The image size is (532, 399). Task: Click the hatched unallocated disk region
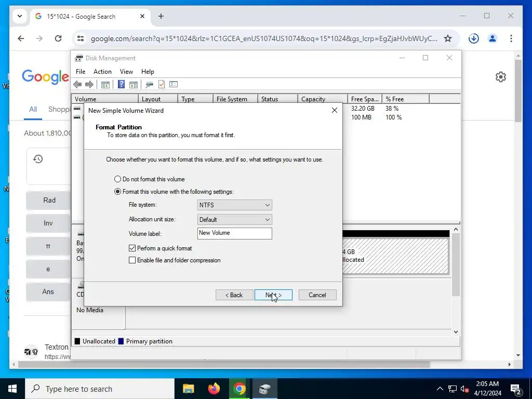[x=395, y=256]
